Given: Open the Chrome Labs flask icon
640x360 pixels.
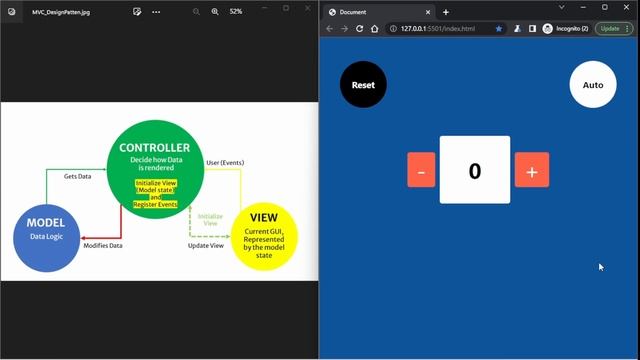Looking at the screenshot, I should tap(517, 29).
